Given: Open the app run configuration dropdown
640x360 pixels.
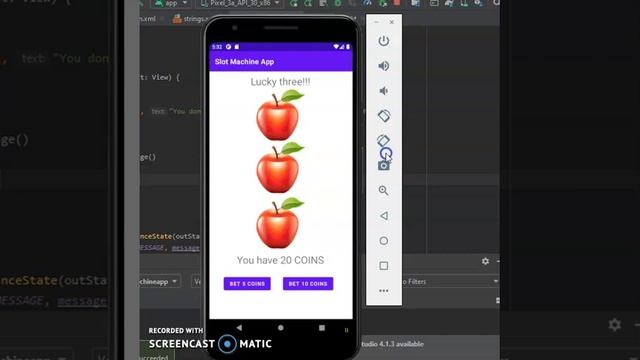Looking at the screenshot, I should [x=171, y=3].
